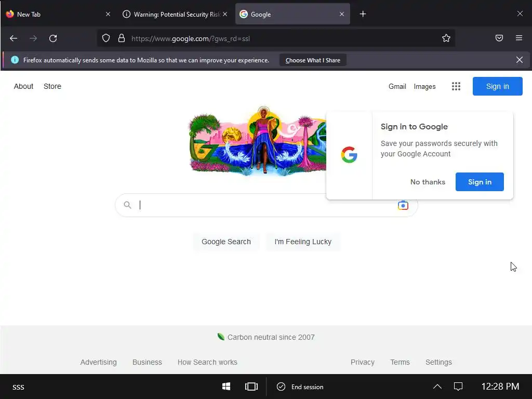Click the magnifier icon in the search box

[128, 205]
